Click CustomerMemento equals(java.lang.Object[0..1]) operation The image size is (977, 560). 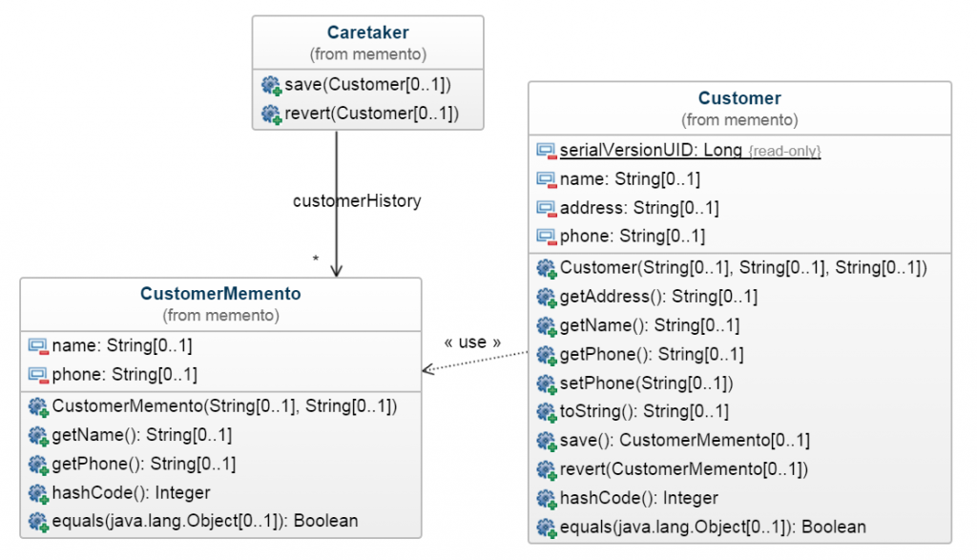pos(205,522)
